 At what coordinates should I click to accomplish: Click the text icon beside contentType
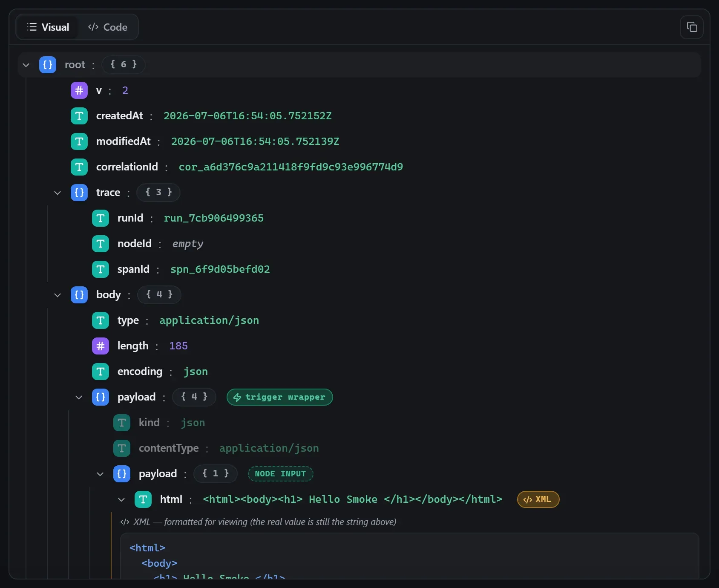click(122, 448)
